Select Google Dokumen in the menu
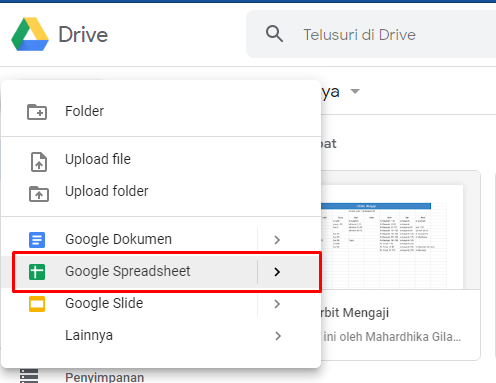The height and width of the screenshot is (383, 496). (x=161, y=239)
